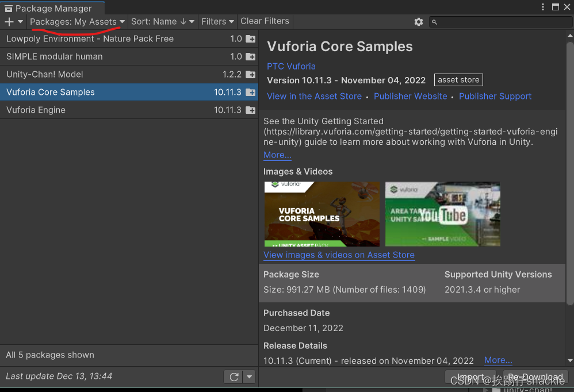Viewport: 574px width, 392px height.
Task: Open View images & videos on Asset Store
Action: (339, 255)
